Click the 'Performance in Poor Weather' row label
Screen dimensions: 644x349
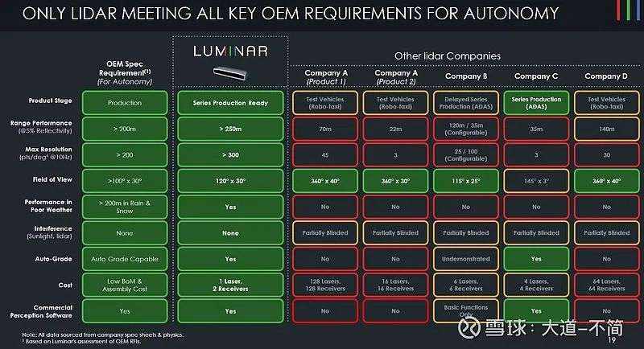pyautogui.click(x=48, y=206)
